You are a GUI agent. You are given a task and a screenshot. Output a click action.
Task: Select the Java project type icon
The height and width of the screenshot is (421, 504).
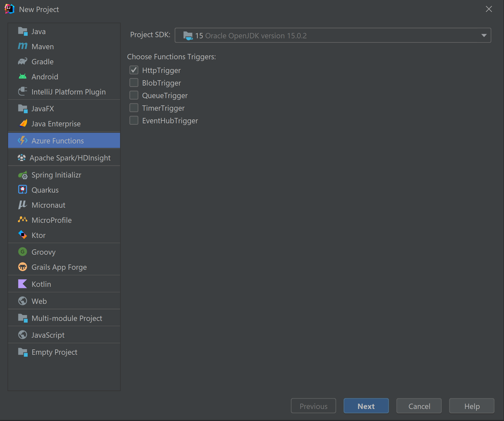coord(23,31)
